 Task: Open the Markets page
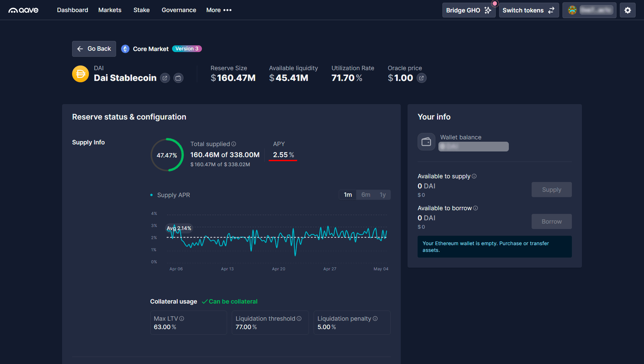coord(110,10)
